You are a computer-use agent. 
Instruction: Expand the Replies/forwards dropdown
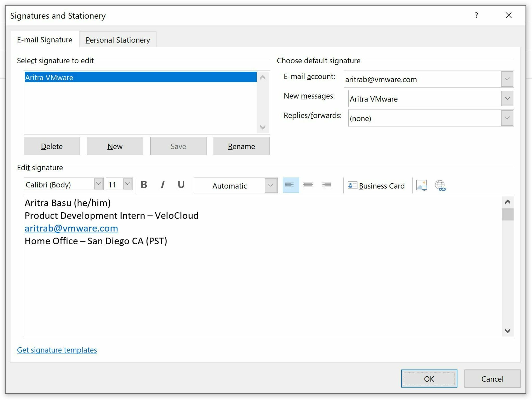[x=507, y=118]
